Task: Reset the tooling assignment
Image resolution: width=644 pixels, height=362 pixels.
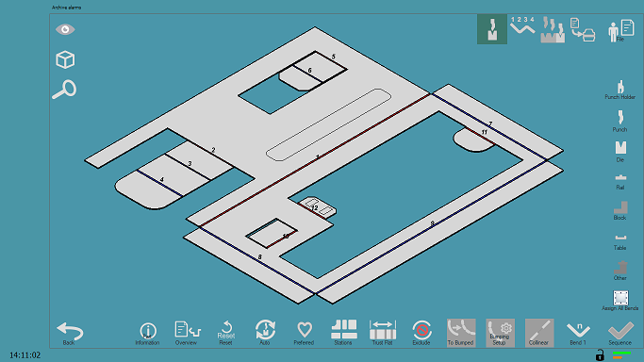Action: pyautogui.click(x=226, y=333)
